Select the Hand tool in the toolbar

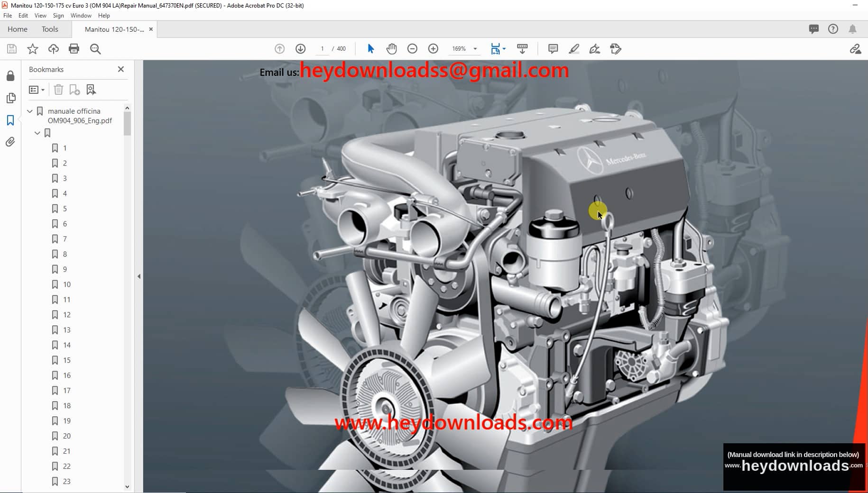pos(392,48)
